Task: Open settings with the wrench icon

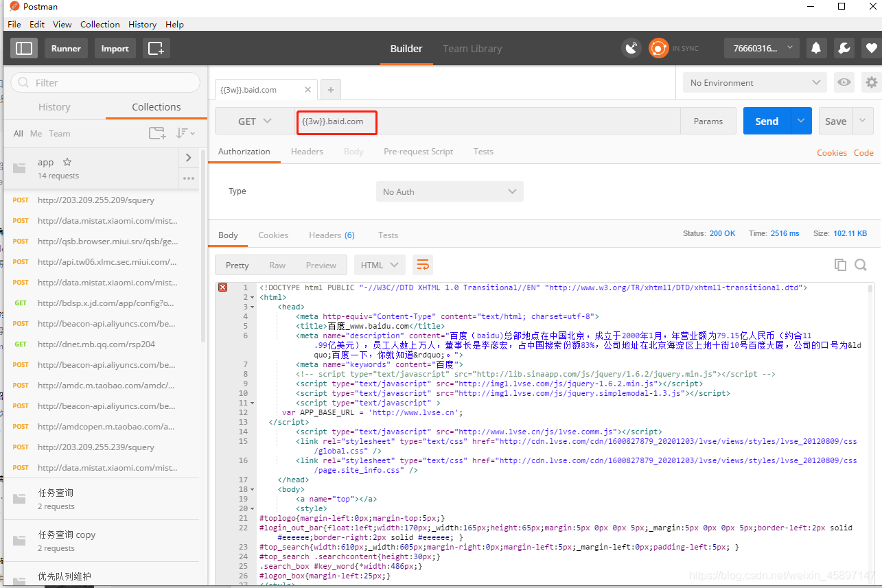Action: [x=844, y=48]
